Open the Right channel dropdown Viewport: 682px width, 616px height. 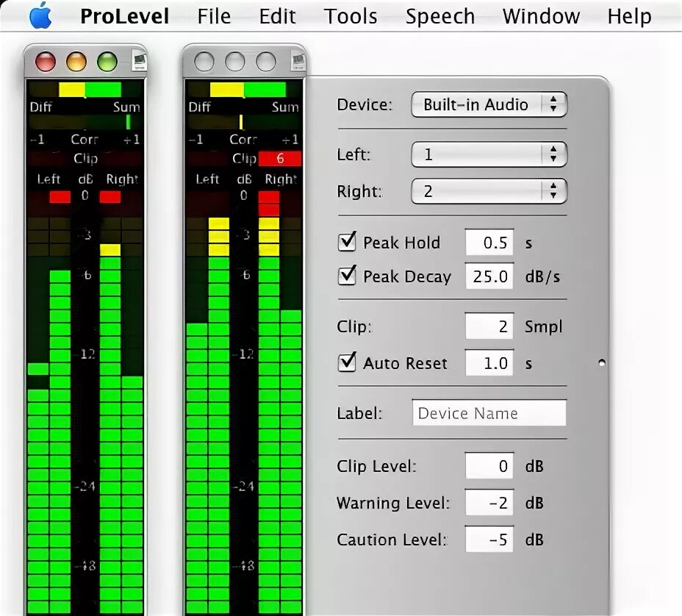pos(489,191)
